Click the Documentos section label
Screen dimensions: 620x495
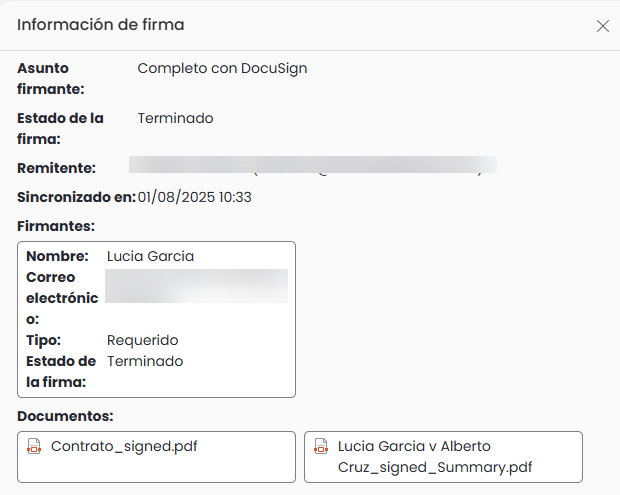65,416
